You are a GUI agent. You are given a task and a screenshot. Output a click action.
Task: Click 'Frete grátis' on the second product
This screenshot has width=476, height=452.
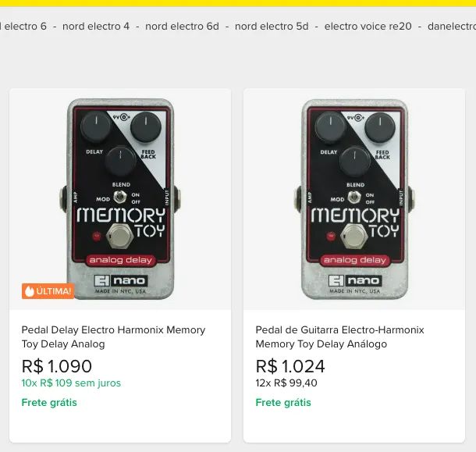283,403
